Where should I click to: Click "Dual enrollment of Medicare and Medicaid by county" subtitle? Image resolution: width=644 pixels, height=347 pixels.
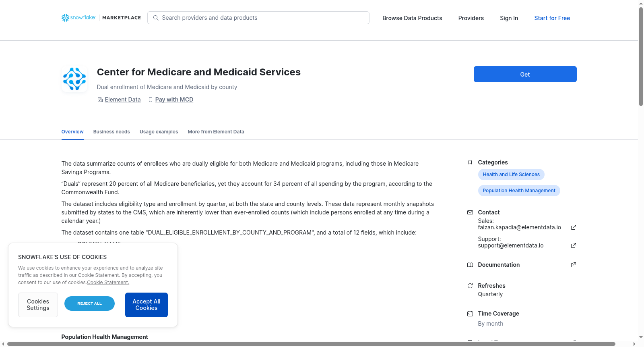(167, 87)
